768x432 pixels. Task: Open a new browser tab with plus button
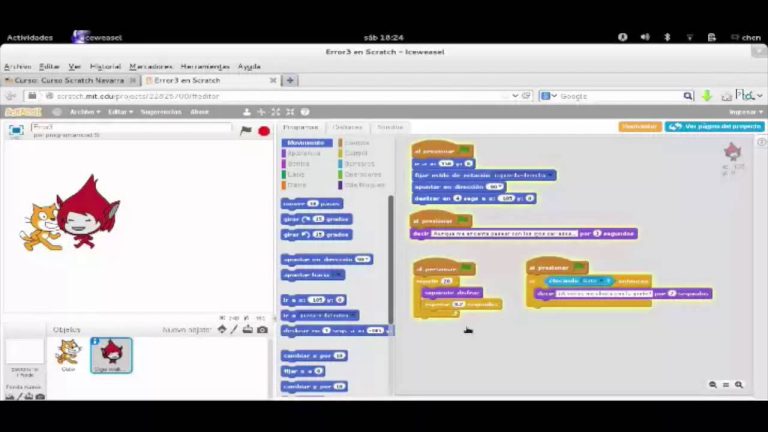point(290,80)
